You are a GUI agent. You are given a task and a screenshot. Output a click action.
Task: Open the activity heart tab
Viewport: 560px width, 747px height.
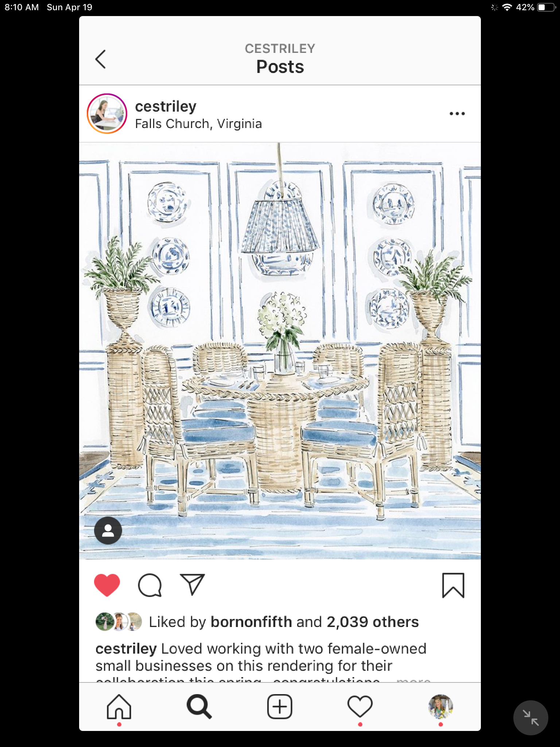click(360, 707)
